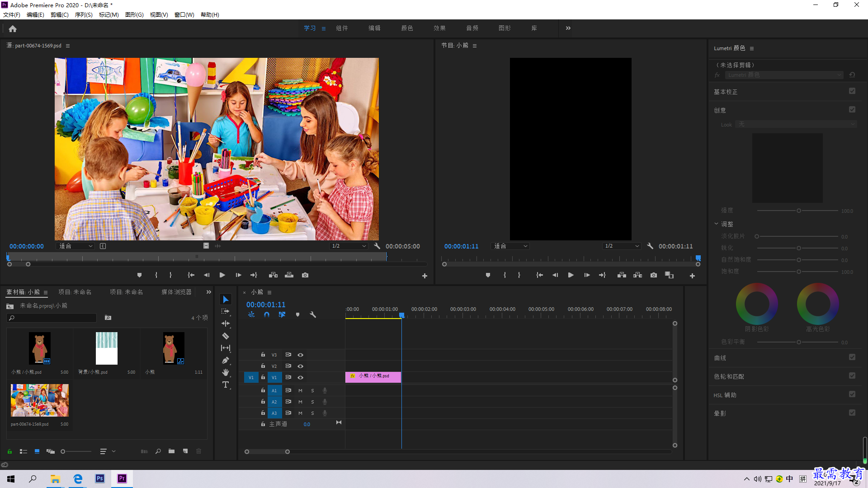
Task: Select part-00674-1569.psd thumbnail in bin
Action: pyautogui.click(x=40, y=400)
